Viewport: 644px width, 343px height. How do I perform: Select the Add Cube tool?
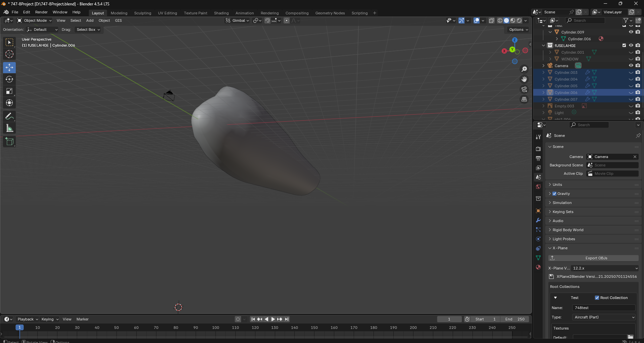tap(9, 142)
